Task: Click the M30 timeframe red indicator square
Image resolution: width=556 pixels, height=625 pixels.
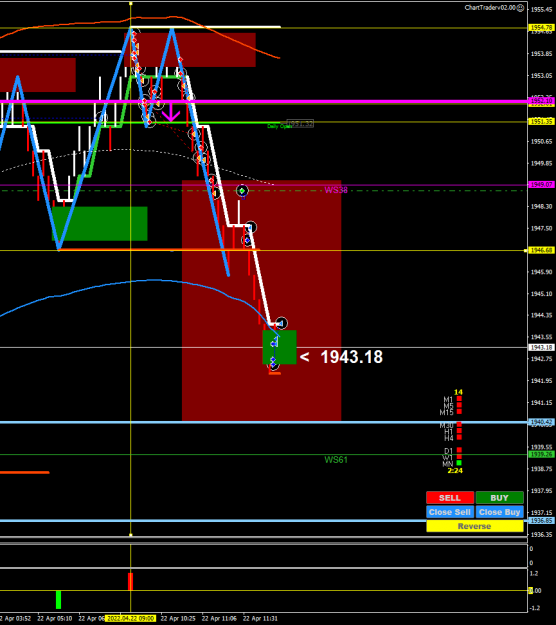Action: click(459, 425)
